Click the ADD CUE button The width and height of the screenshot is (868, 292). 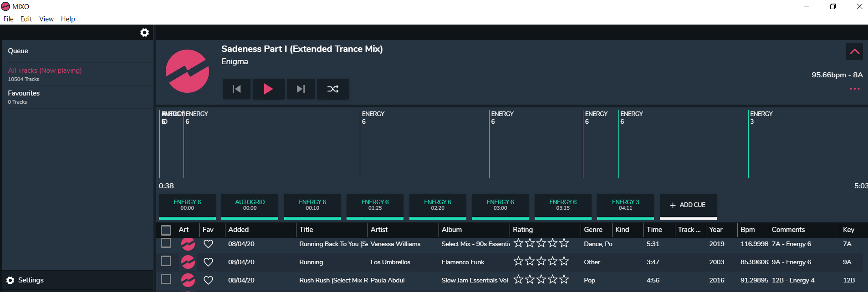(688, 205)
